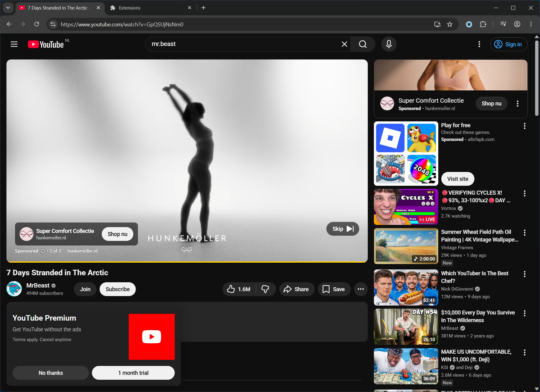Click the Sign in button
Viewport: 540px width, 392px height.
click(509, 44)
